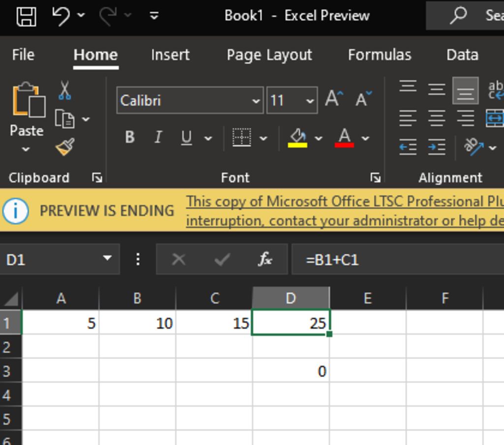Align text right
Image resolution: width=504 pixels, height=445 pixels.
[x=465, y=118]
